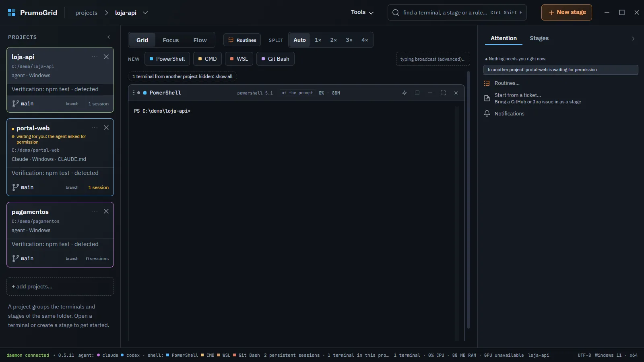
Task: Set split to 3×
Action: [x=349, y=40]
